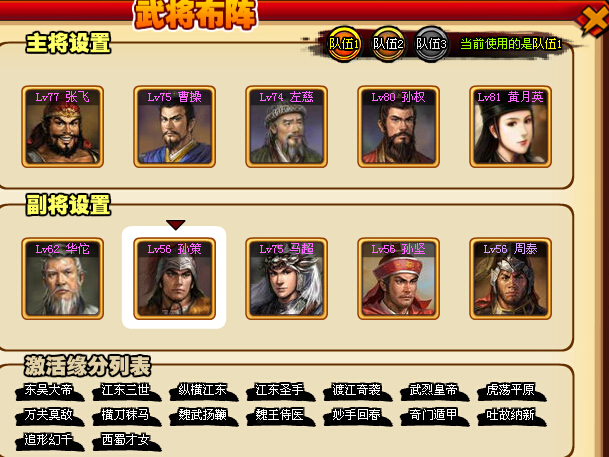The height and width of the screenshot is (457, 609).
Task: Select the 孙坚 deputy card
Action: 398,279
